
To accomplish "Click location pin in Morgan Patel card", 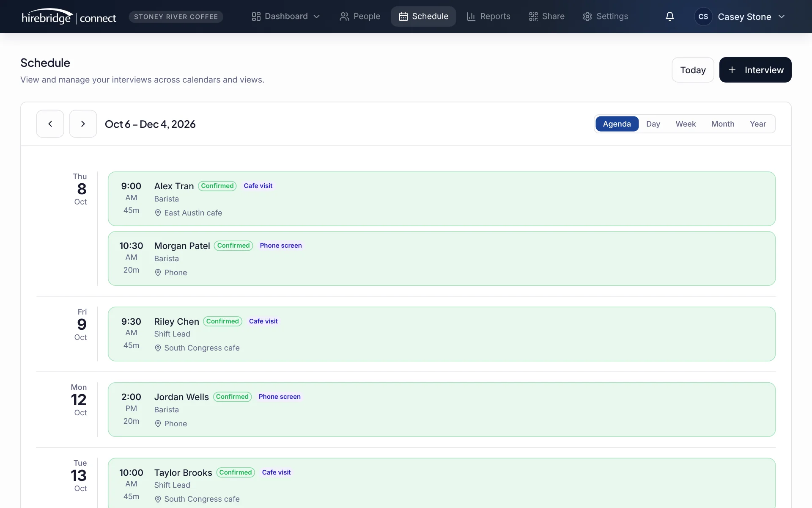I will tap(158, 273).
